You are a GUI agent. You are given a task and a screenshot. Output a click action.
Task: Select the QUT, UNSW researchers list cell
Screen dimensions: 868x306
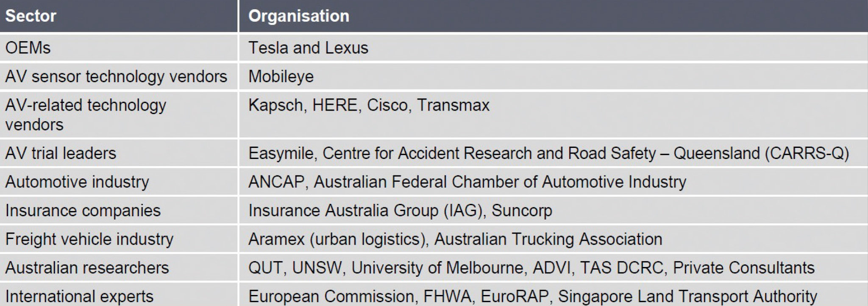554,267
